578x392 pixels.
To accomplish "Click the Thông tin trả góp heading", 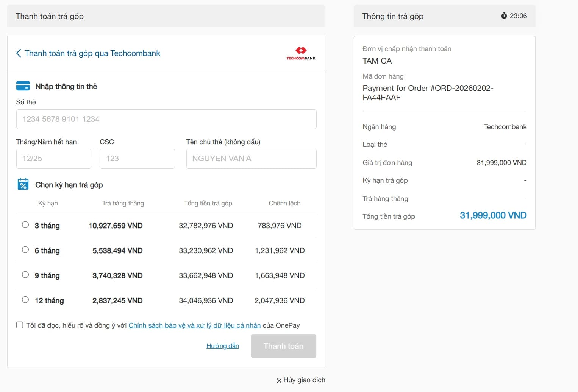I will pos(393,16).
